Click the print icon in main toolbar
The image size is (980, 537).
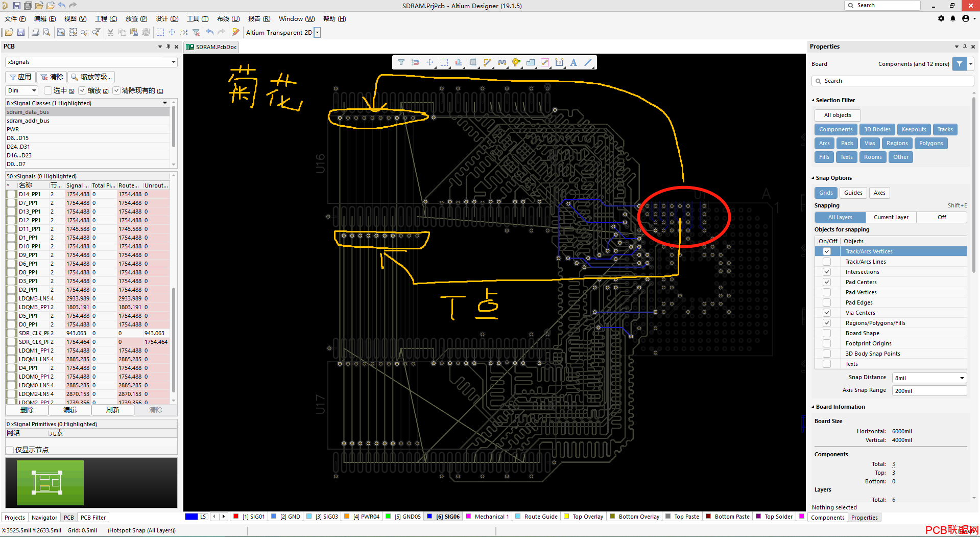point(35,32)
